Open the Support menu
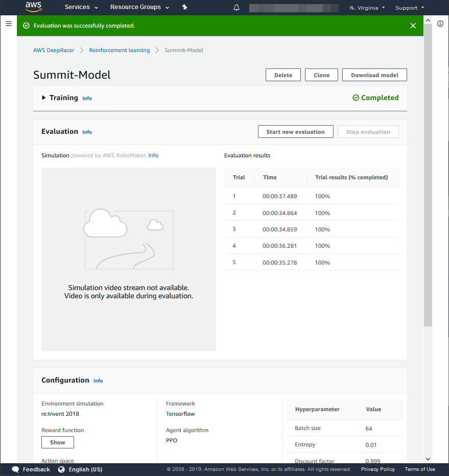The image size is (449, 476). (410, 8)
